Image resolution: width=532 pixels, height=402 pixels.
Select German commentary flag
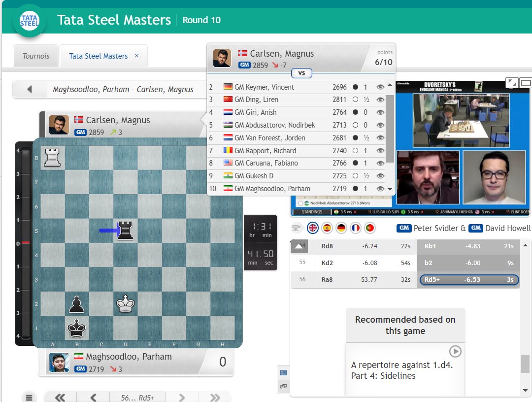(341, 228)
